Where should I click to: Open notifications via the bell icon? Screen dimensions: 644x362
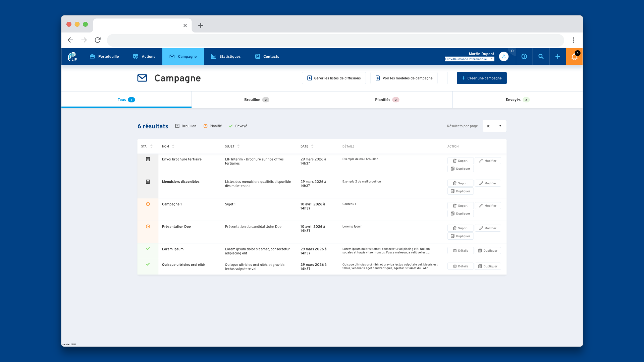click(x=574, y=56)
